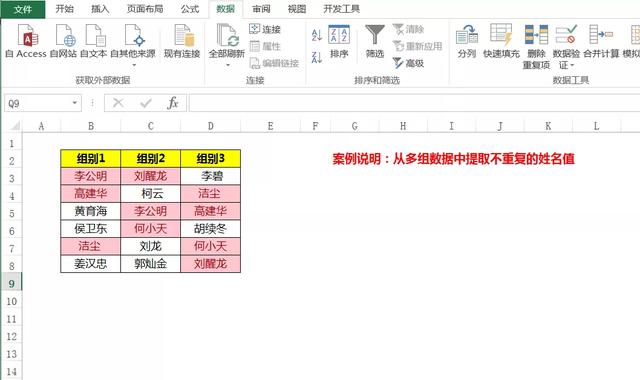The width and height of the screenshot is (640, 380).
Task: Switch to the 视图 tab
Action: (297, 9)
